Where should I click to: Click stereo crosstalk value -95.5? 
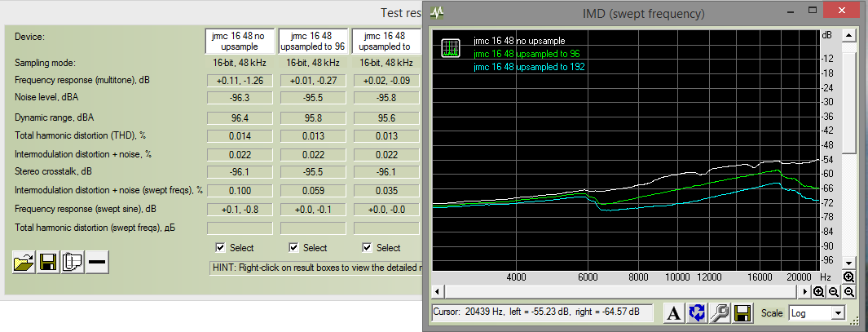click(x=313, y=172)
